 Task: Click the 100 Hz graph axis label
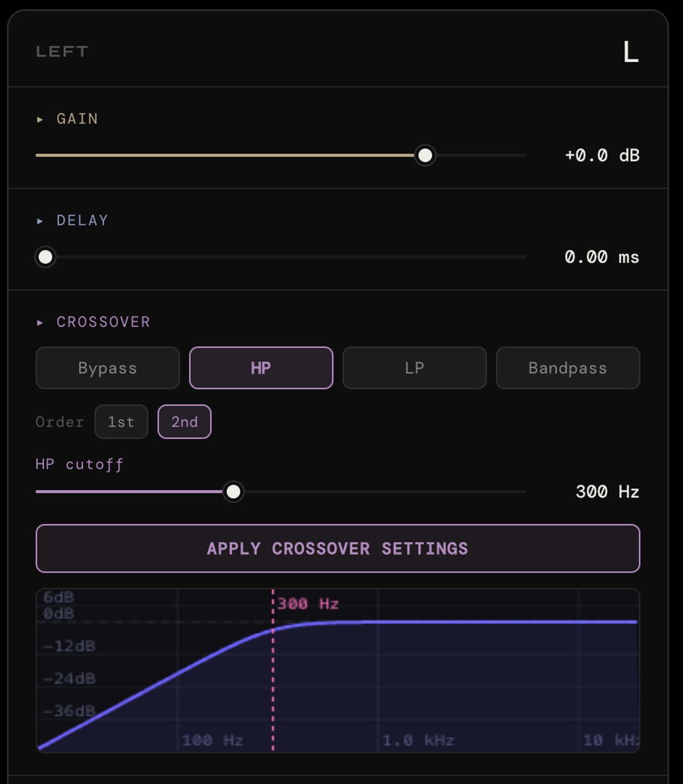(212, 740)
